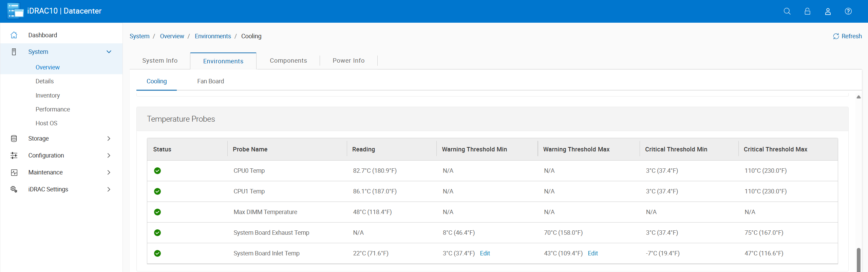Switch to the Components tab
868x272 pixels.
click(x=288, y=61)
